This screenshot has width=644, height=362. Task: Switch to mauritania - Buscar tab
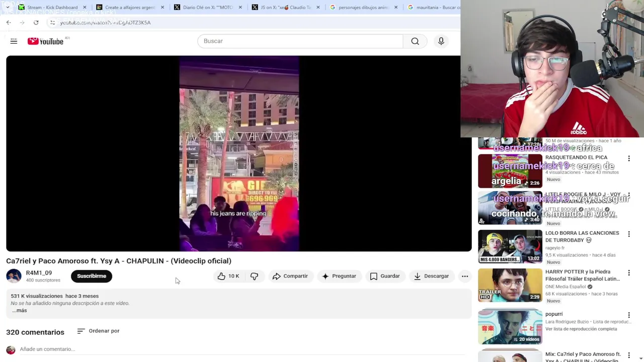(x=433, y=8)
